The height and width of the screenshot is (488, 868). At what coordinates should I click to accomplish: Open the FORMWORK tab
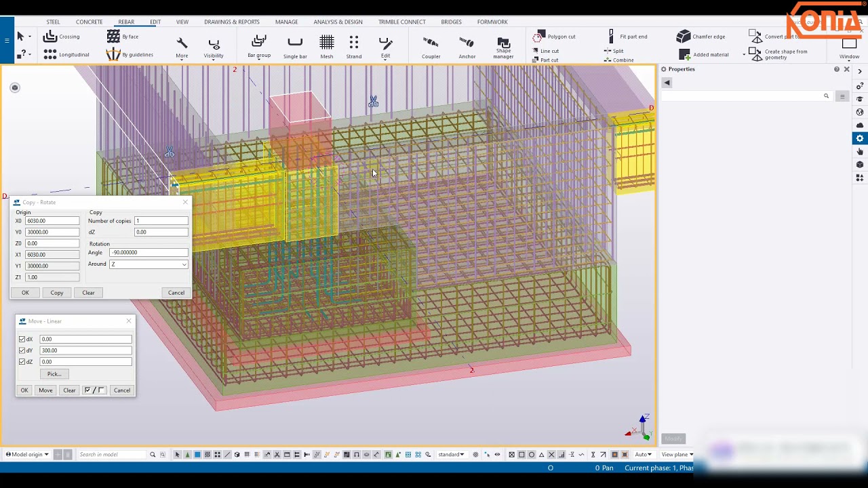tap(492, 22)
